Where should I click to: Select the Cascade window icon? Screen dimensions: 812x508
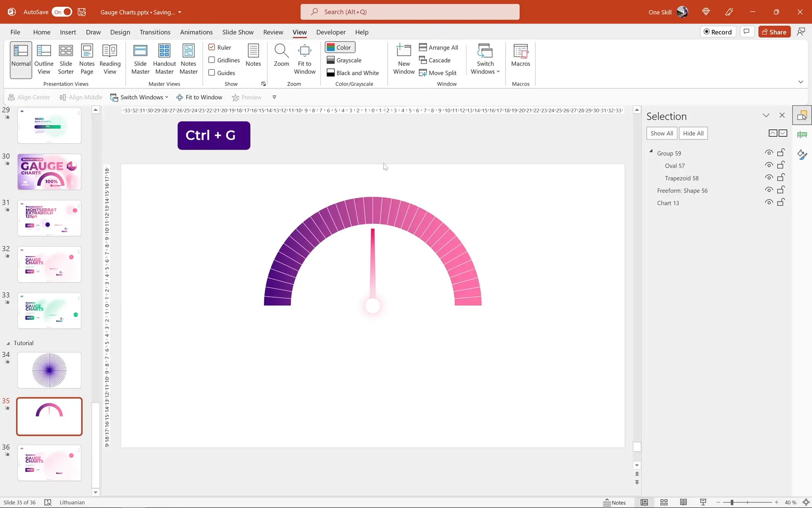click(x=435, y=60)
